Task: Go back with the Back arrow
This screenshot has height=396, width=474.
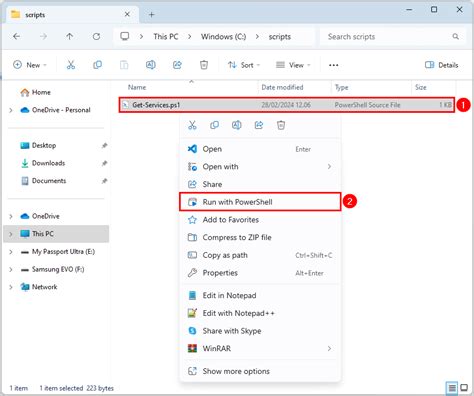Action: pyautogui.click(x=17, y=36)
